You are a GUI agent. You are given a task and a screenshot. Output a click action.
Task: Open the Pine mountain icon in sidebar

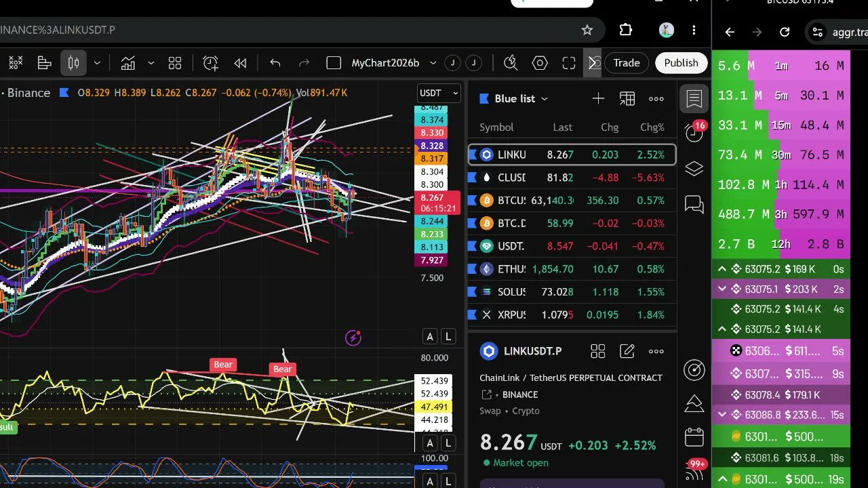click(x=694, y=403)
